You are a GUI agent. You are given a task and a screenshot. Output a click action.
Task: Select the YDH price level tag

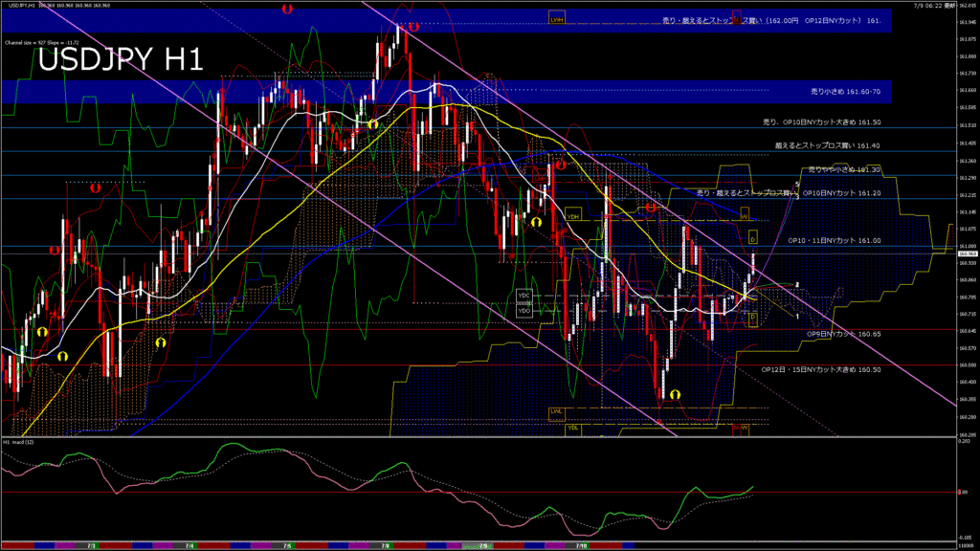point(573,216)
